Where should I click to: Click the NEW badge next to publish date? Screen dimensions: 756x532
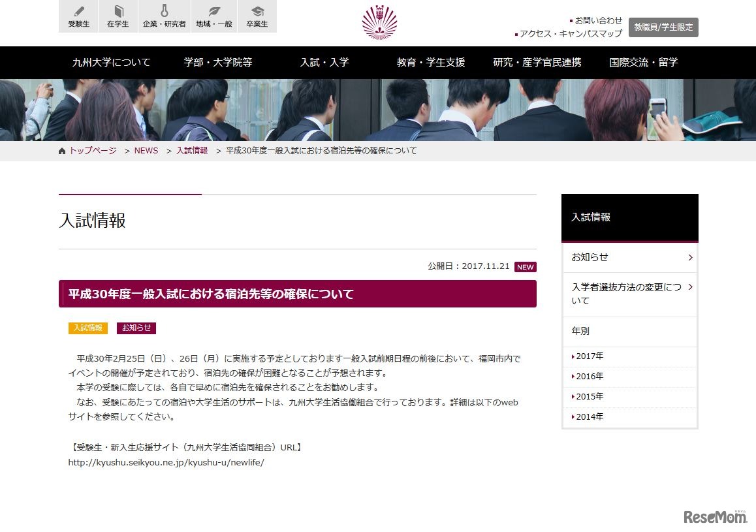[525, 267]
